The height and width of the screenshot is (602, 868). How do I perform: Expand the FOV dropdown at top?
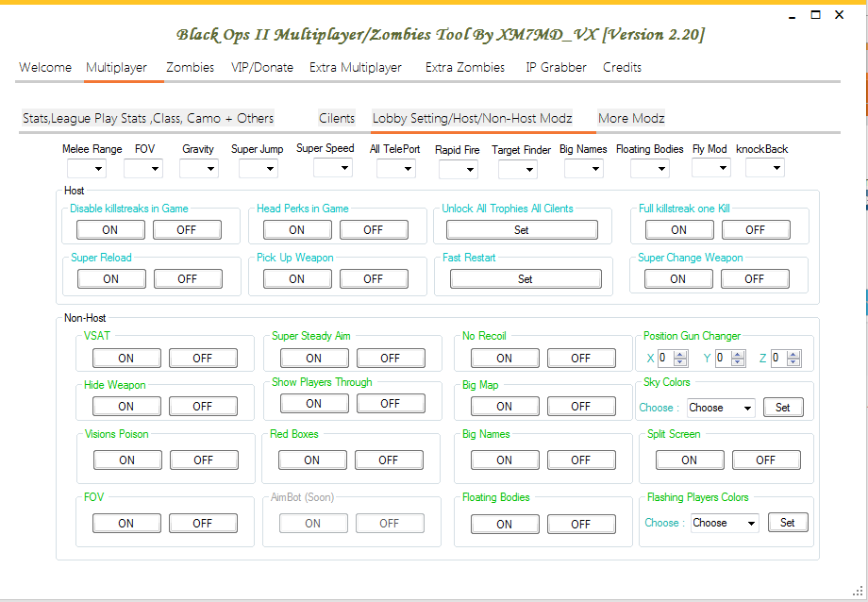tap(143, 168)
